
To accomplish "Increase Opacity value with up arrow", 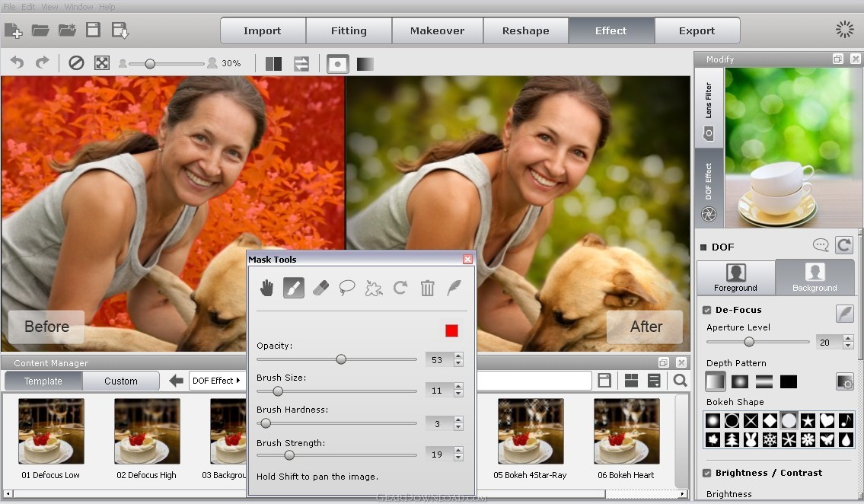I will click(458, 356).
